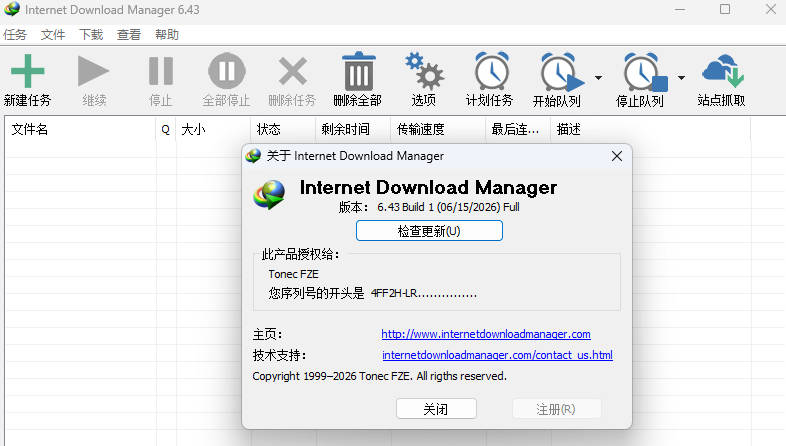Click the 关闭 button in the About dialog
Image resolution: width=786 pixels, height=446 pixels.
point(436,409)
